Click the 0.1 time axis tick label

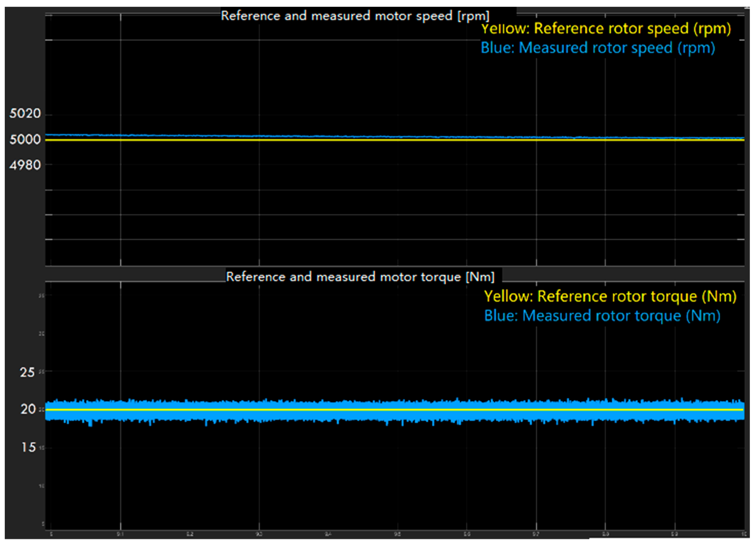pos(120,534)
